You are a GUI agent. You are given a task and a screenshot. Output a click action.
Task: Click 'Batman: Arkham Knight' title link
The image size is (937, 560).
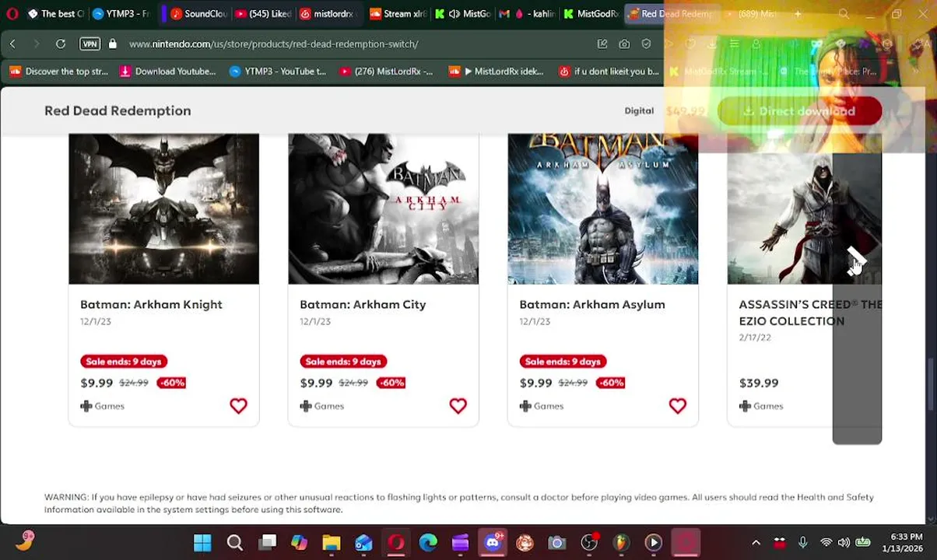click(x=151, y=305)
